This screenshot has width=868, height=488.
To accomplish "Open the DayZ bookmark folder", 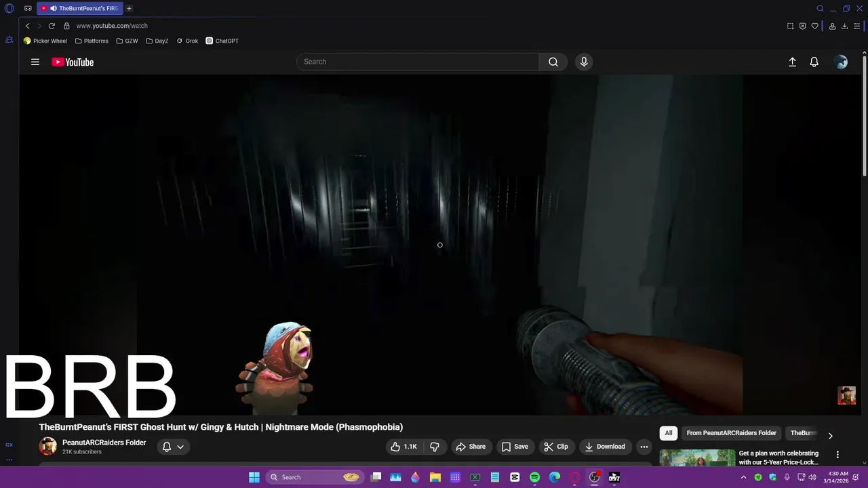I will tap(157, 41).
